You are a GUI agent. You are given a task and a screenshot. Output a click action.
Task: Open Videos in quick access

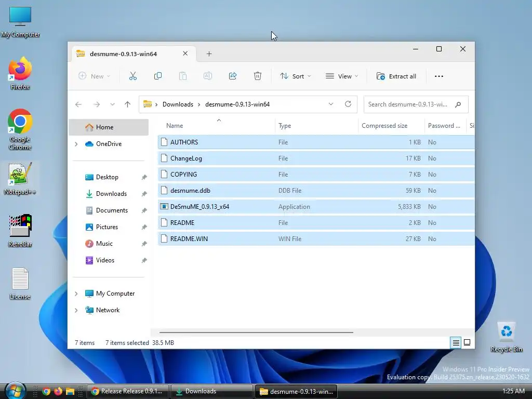point(105,260)
